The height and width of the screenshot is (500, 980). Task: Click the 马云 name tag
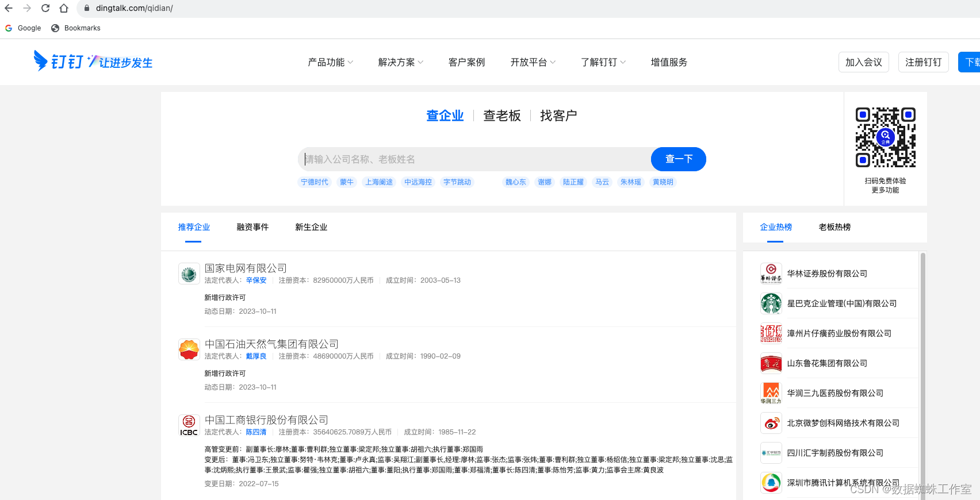[602, 182]
